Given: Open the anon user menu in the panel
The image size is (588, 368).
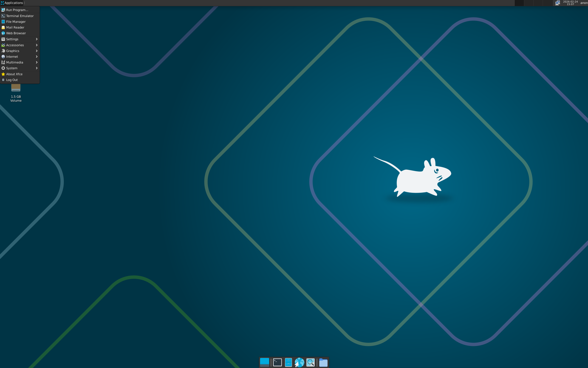Looking at the screenshot, I should [x=584, y=3].
